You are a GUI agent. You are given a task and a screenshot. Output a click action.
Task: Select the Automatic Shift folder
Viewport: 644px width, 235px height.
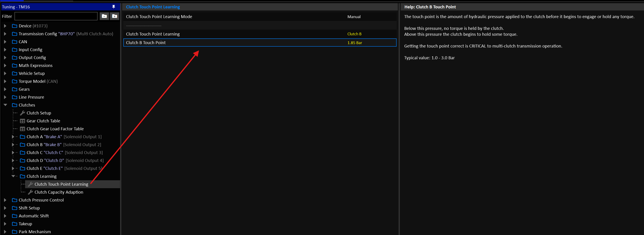pyautogui.click(x=34, y=216)
